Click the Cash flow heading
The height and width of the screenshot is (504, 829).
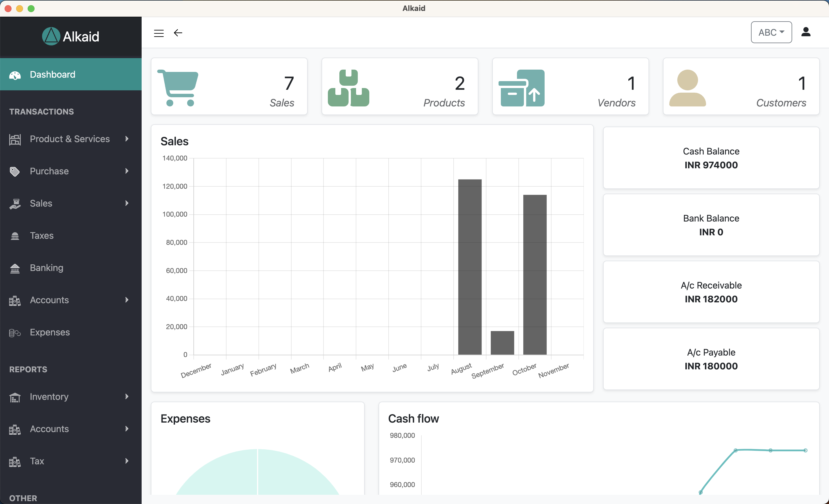pyautogui.click(x=413, y=419)
